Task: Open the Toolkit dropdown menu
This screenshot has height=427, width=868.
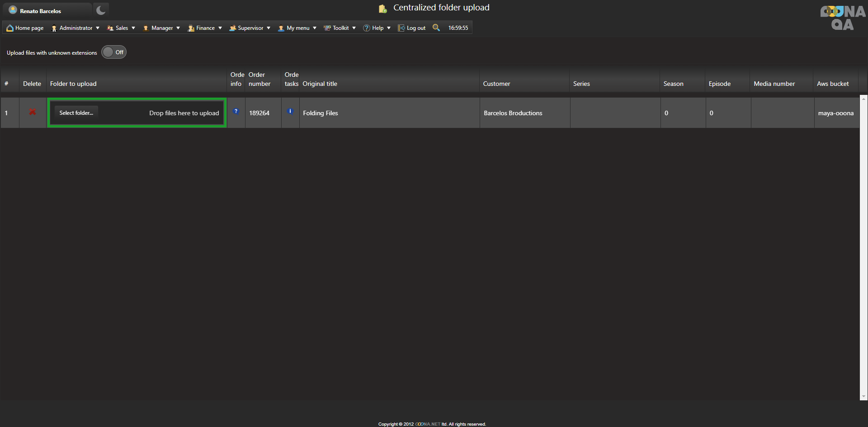Action: [340, 28]
